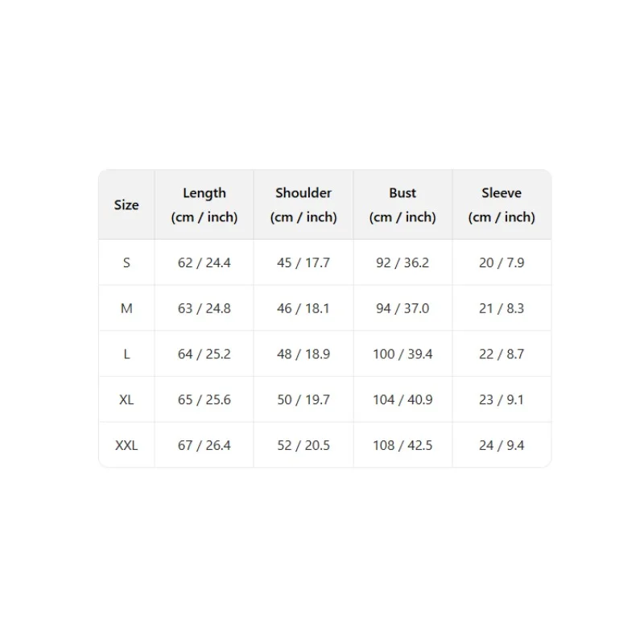Click the Size column header
Viewport: 644px width, 644px height.
click(x=126, y=204)
